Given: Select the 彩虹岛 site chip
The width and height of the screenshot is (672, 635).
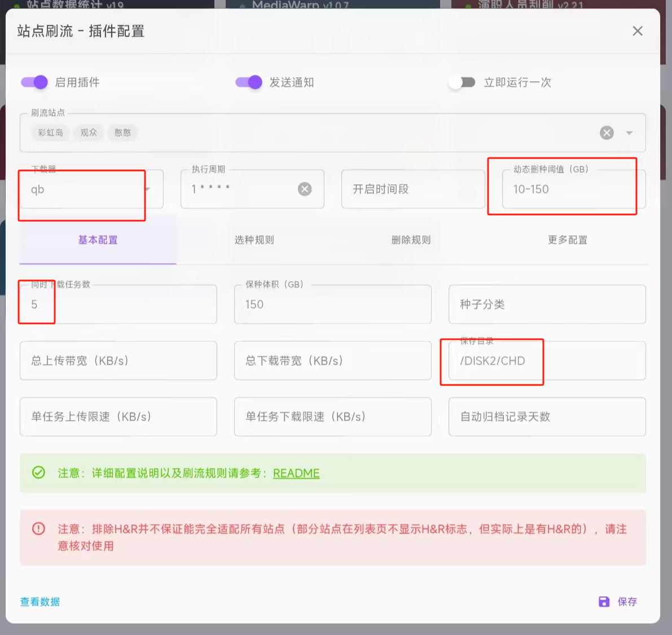Looking at the screenshot, I should (x=50, y=133).
